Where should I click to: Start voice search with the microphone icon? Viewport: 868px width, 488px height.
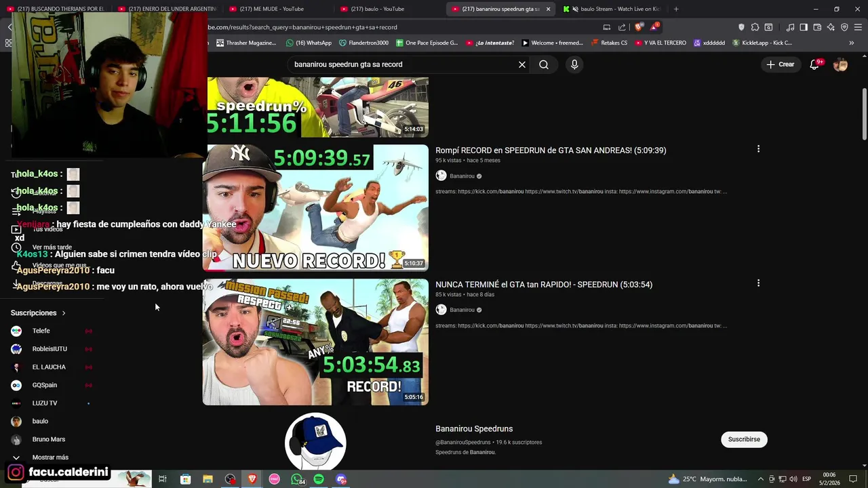(x=574, y=64)
